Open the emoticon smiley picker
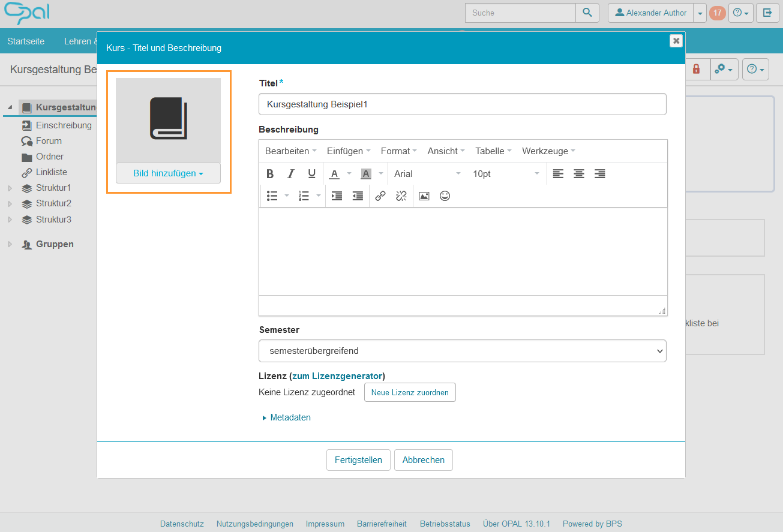783x532 pixels. pos(445,196)
